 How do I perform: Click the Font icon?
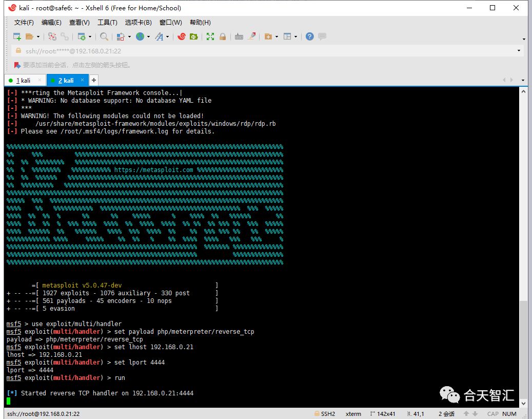[x=159, y=36]
